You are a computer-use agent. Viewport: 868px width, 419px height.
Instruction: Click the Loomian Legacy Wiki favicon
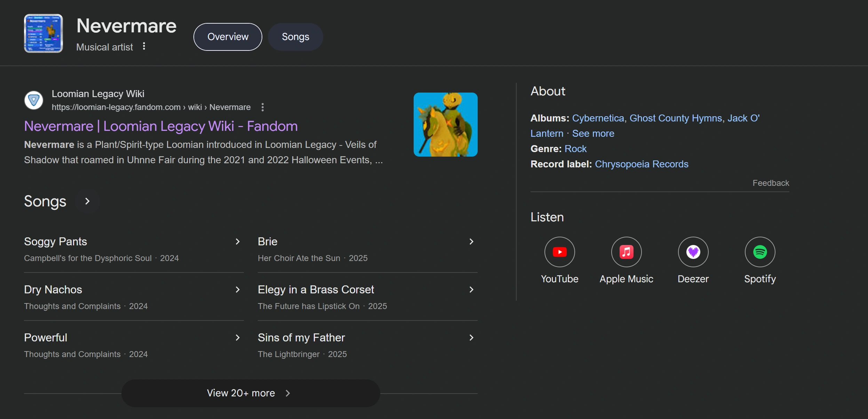[34, 101]
